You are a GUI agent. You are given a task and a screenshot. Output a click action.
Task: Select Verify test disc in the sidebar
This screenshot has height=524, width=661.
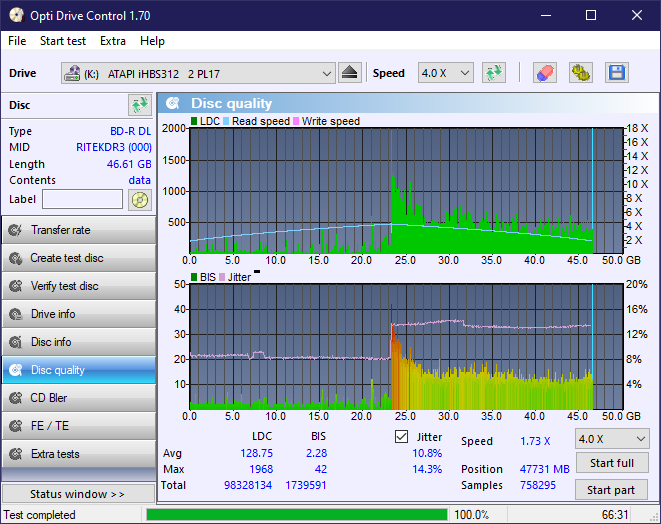pos(79,286)
